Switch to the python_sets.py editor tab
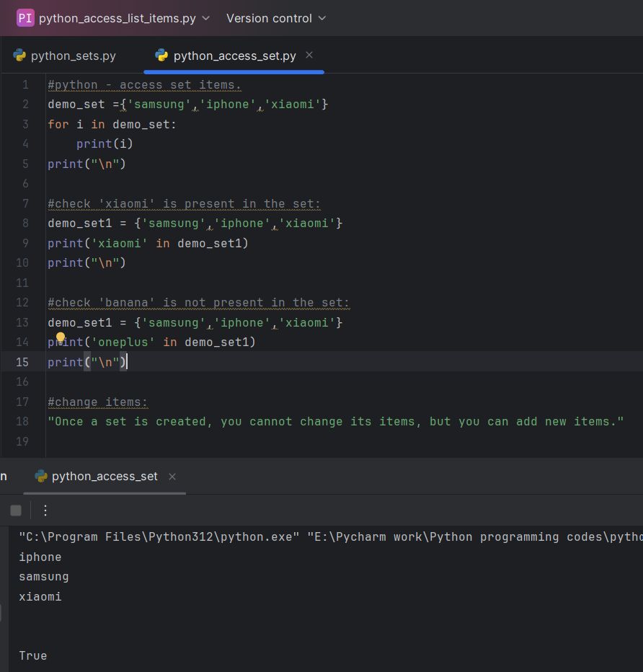This screenshot has width=643, height=672. pyautogui.click(x=73, y=56)
